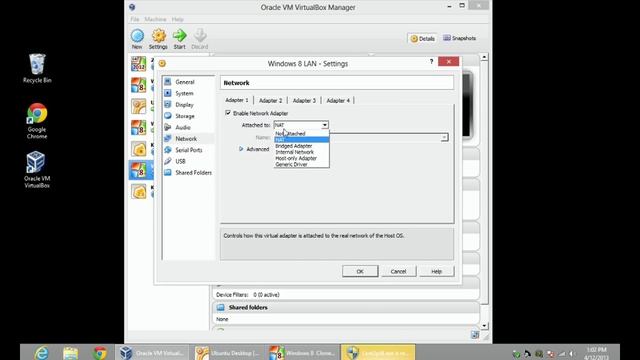The height and width of the screenshot is (360, 640).
Task: Click the Shared folders section icon
Action: point(221,307)
